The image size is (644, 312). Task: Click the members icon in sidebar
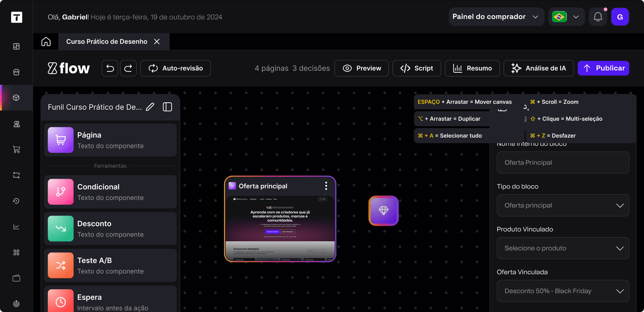(16, 124)
